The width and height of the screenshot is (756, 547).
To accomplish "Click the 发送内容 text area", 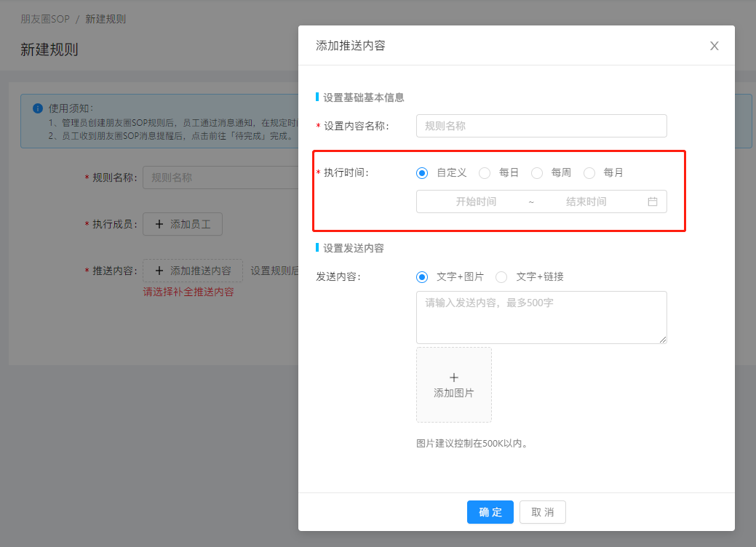I will pyautogui.click(x=541, y=317).
